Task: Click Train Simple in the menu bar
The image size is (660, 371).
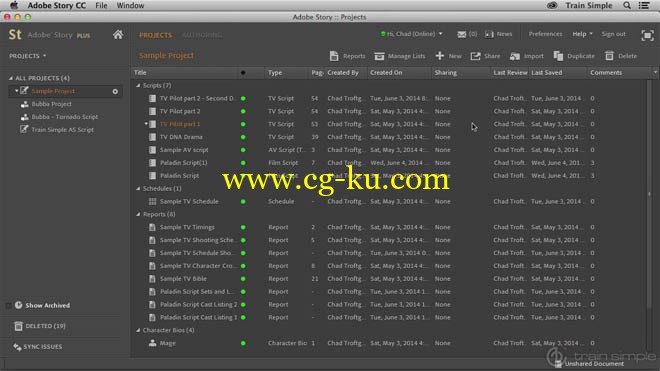Action: coord(588,5)
